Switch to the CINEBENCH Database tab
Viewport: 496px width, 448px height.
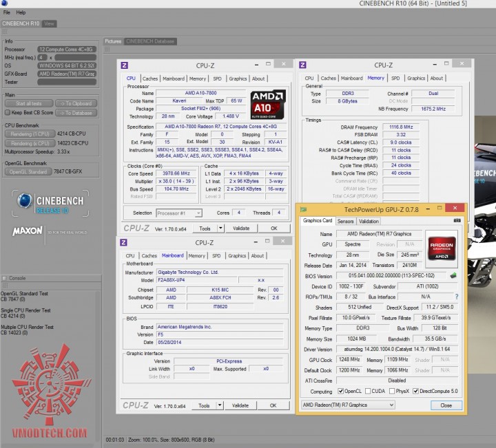[x=150, y=41]
